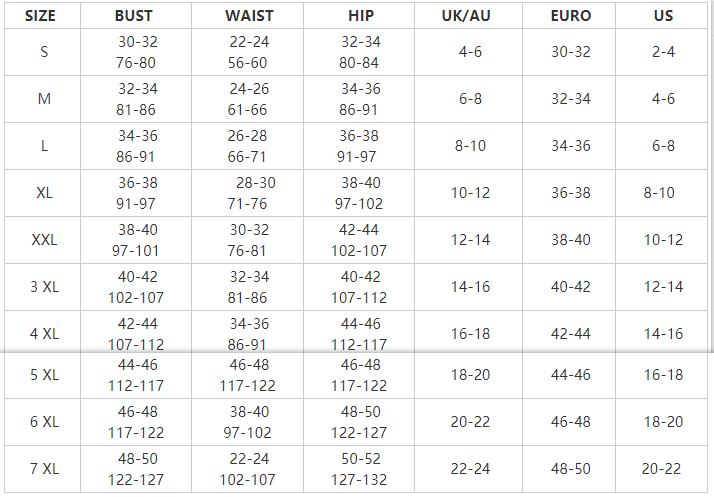The image size is (714, 497).
Task: Select the XXL size row label
Action: 44,240
